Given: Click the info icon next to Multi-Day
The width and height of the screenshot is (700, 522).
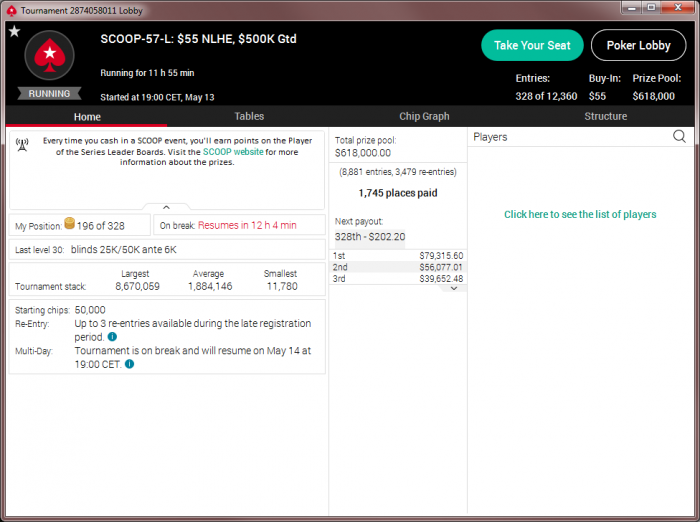Looking at the screenshot, I should (x=129, y=364).
